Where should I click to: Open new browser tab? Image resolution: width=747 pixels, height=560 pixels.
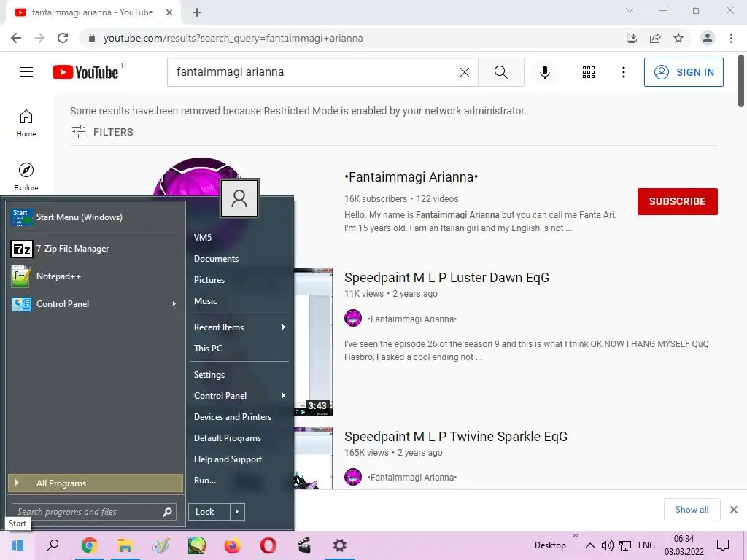(197, 12)
